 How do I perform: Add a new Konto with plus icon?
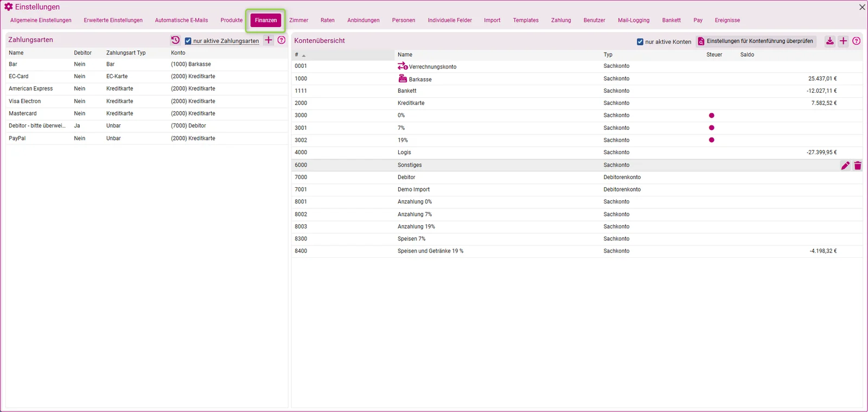click(x=843, y=41)
